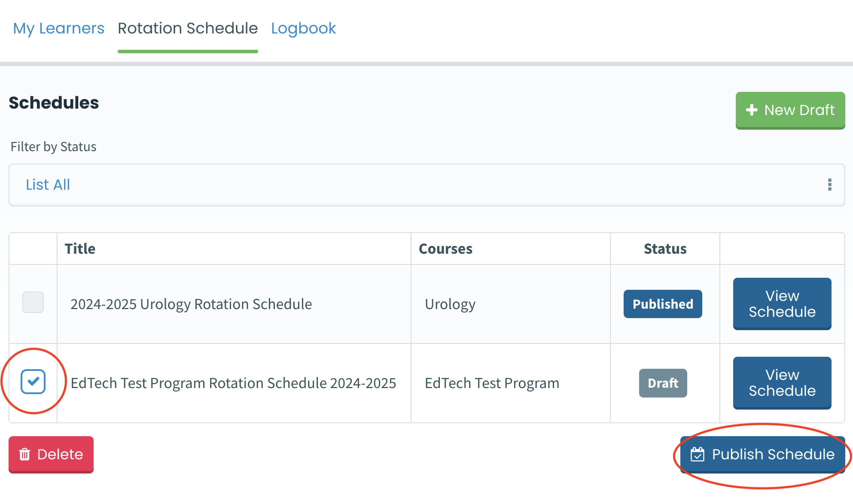
Task: Click the Publish Schedule button
Action: point(763,454)
